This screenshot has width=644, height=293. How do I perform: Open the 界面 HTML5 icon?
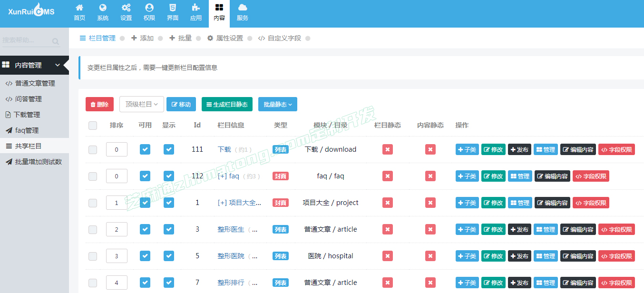pyautogui.click(x=173, y=8)
